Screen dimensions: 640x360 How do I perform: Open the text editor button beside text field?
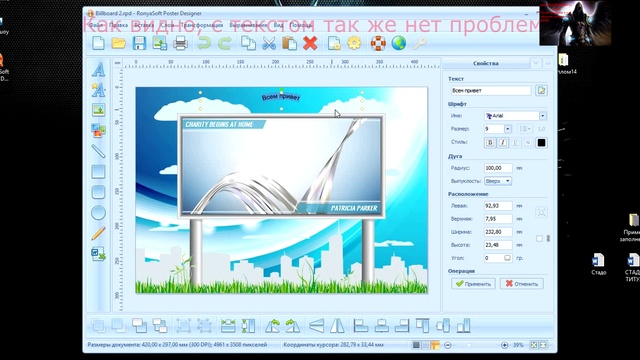(x=542, y=91)
